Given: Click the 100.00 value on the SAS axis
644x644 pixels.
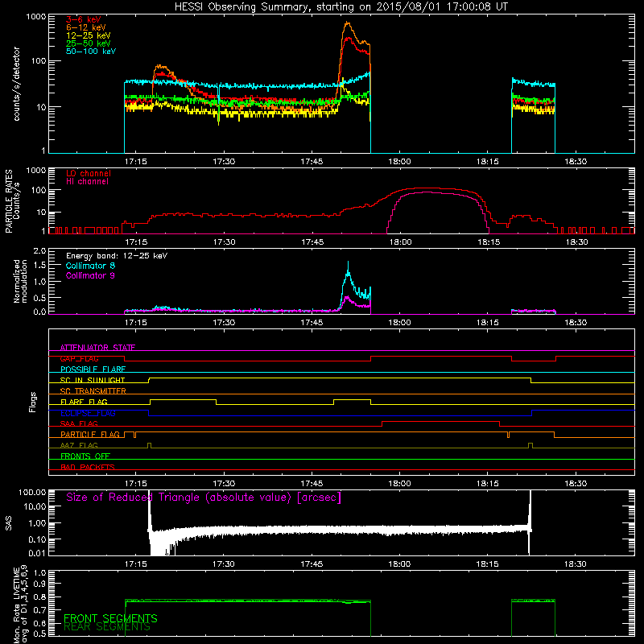Looking at the screenshot, I should [x=32, y=492].
